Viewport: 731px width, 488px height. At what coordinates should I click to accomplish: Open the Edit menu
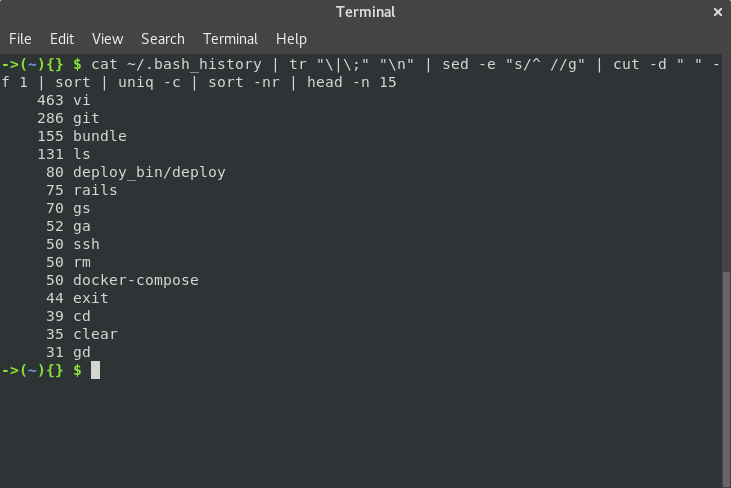[62, 39]
